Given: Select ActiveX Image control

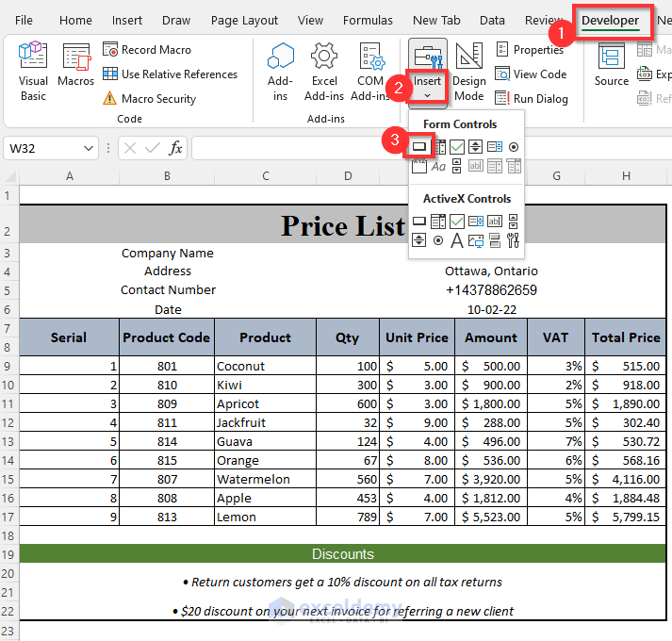Looking at the screenshot, I should click(476, 241).
